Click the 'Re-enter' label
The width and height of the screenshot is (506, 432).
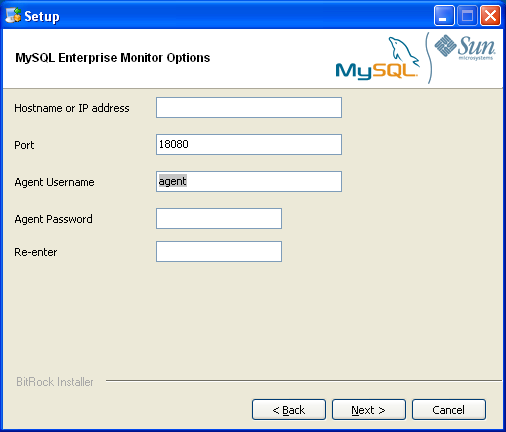pyautogui.click(x=36, y=252)
